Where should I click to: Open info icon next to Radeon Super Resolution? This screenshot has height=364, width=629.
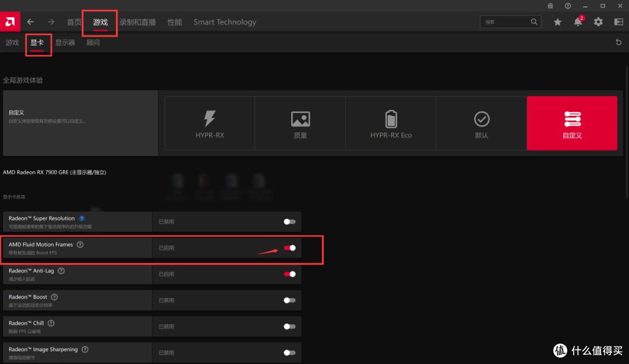[x=82, y=218]
